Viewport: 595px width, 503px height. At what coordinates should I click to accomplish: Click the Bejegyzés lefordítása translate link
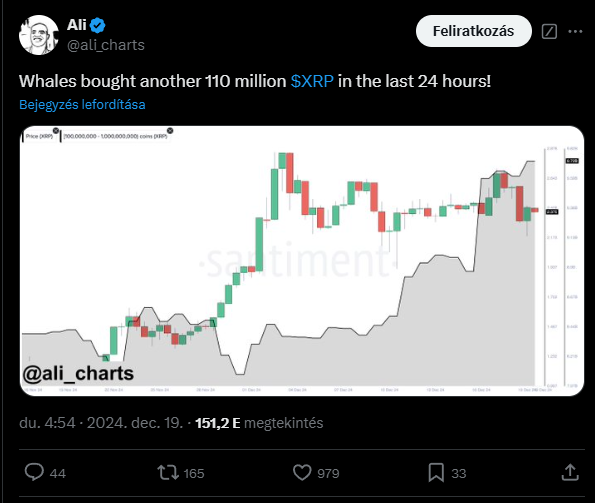82,104
